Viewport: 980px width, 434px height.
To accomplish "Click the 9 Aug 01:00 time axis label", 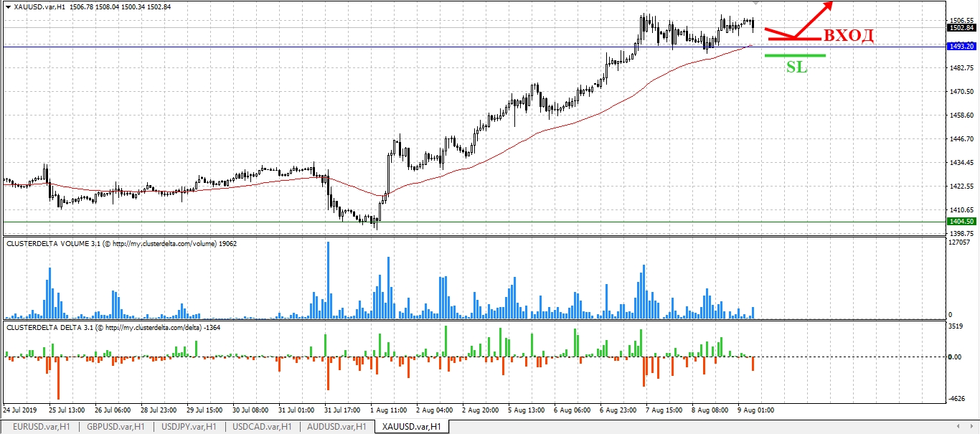I will 755,410.
